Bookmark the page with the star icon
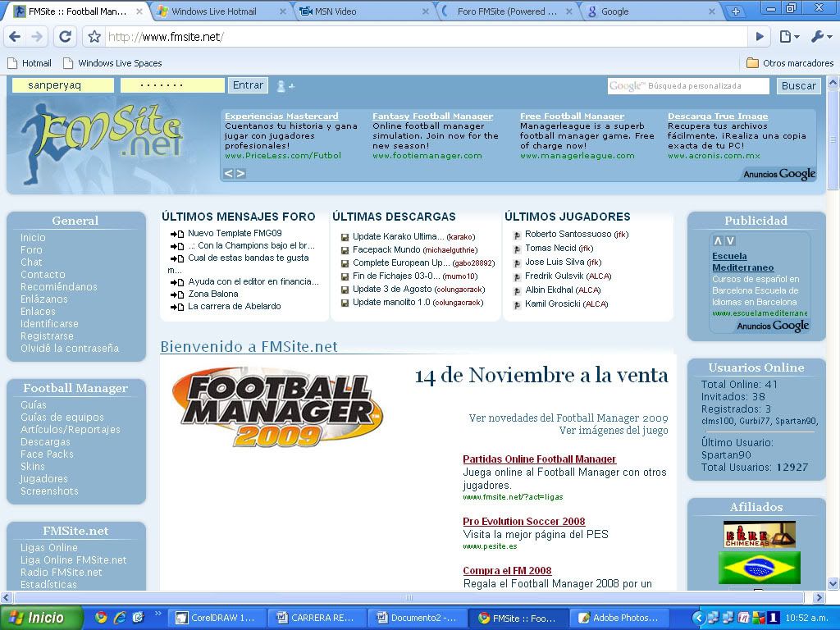This screenshot has height=630, width=840. coord(94,36)
